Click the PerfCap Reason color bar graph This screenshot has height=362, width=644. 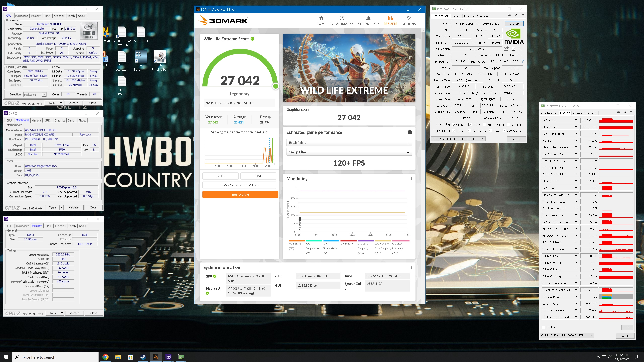pos(616,297)
